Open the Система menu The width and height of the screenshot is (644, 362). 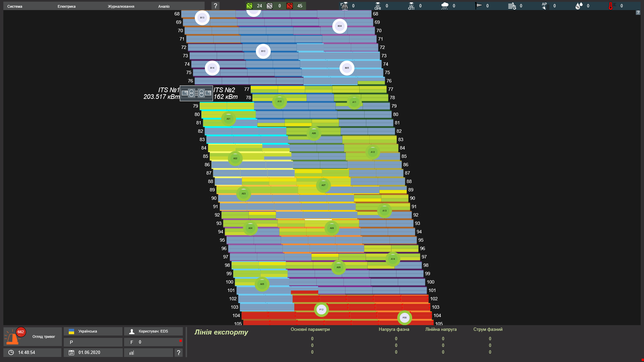click(x=15, y=6)
